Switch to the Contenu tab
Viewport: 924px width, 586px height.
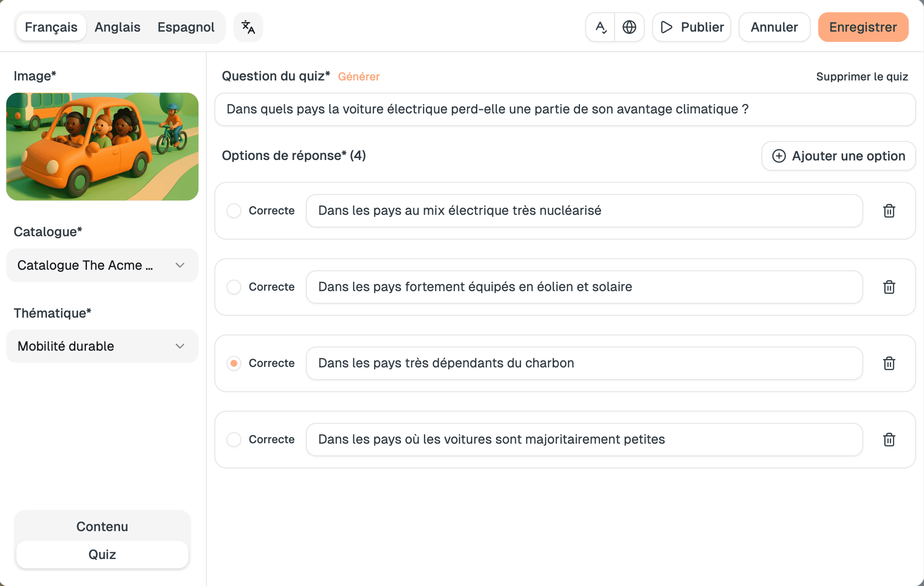(x=102, y=526)
